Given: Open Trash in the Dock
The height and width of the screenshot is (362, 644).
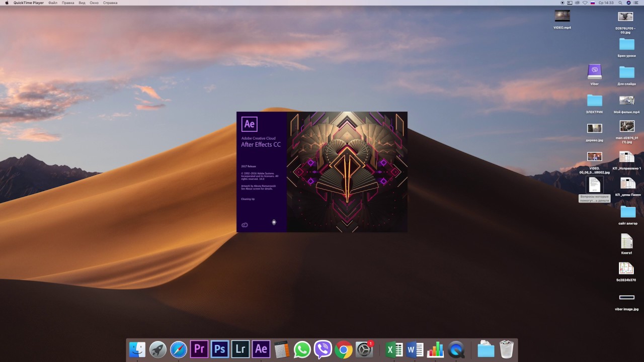Looking at the screenshot, I should [506, 349].
